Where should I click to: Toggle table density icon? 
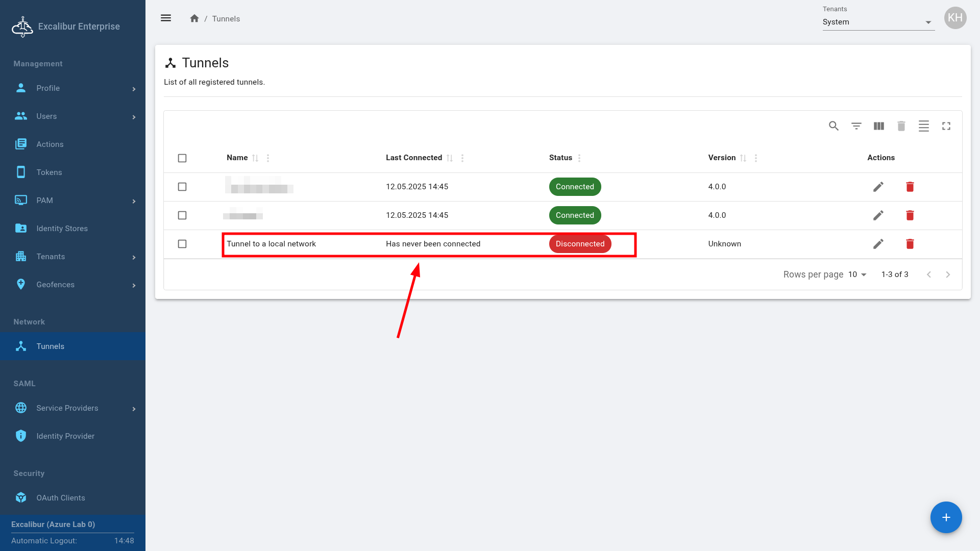[924, 126]
